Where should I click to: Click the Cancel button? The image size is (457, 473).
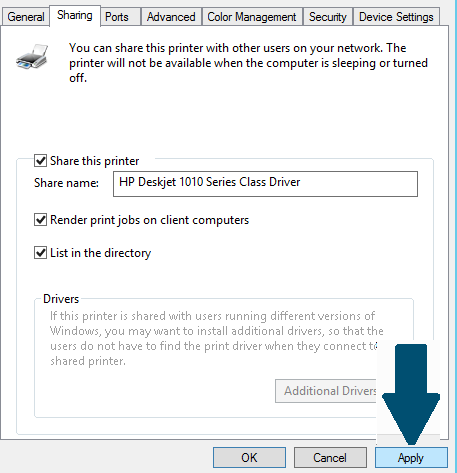tap(330, 458)
